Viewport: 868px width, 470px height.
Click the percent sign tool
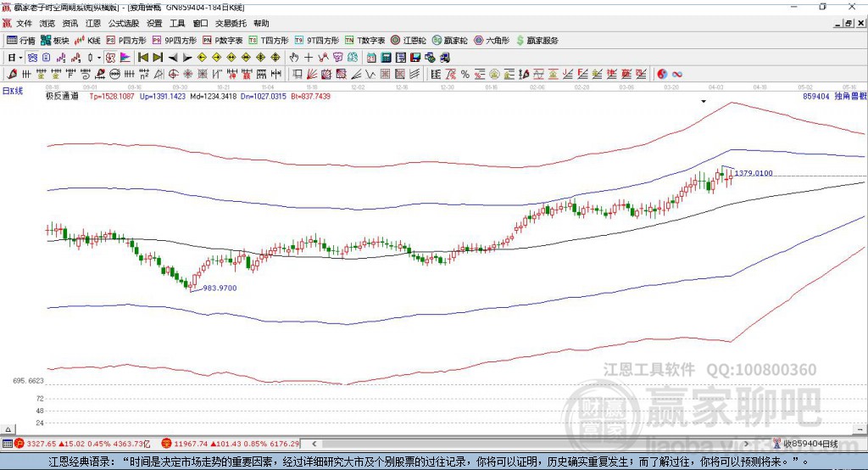click(x=465, y=75)
